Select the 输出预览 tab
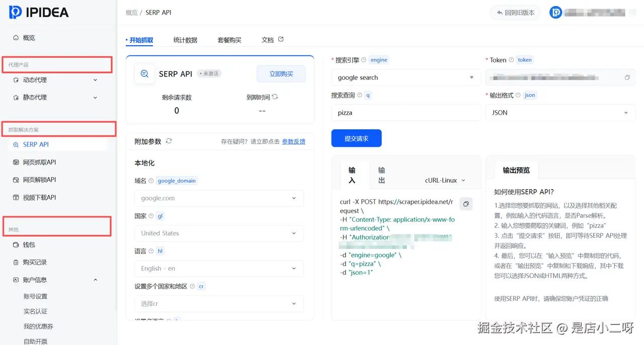 tap(516, 170)
